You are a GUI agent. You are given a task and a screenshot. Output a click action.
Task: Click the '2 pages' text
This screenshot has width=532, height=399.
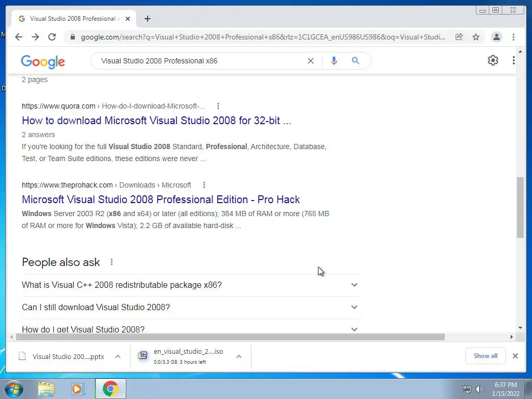[35, 79]
